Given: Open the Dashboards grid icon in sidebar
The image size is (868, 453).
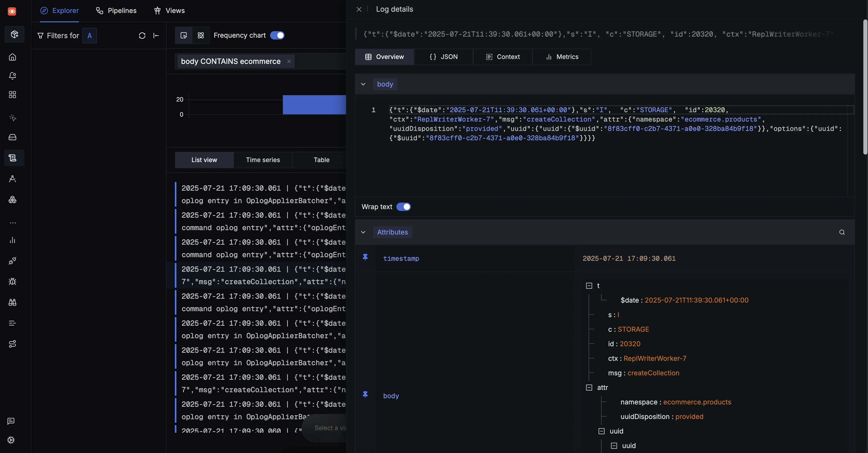Looking at the screenshot, I should pos(12,95).
